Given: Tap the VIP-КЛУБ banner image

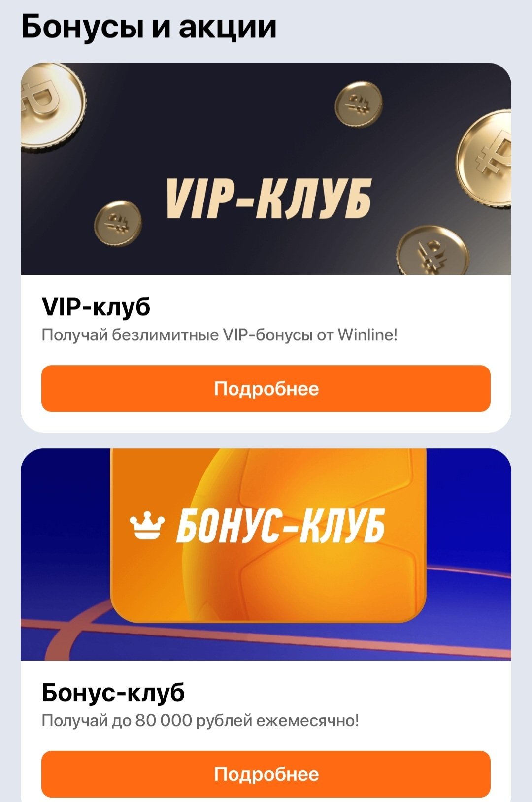Looking at the screenshot, I should coord(266,168).
